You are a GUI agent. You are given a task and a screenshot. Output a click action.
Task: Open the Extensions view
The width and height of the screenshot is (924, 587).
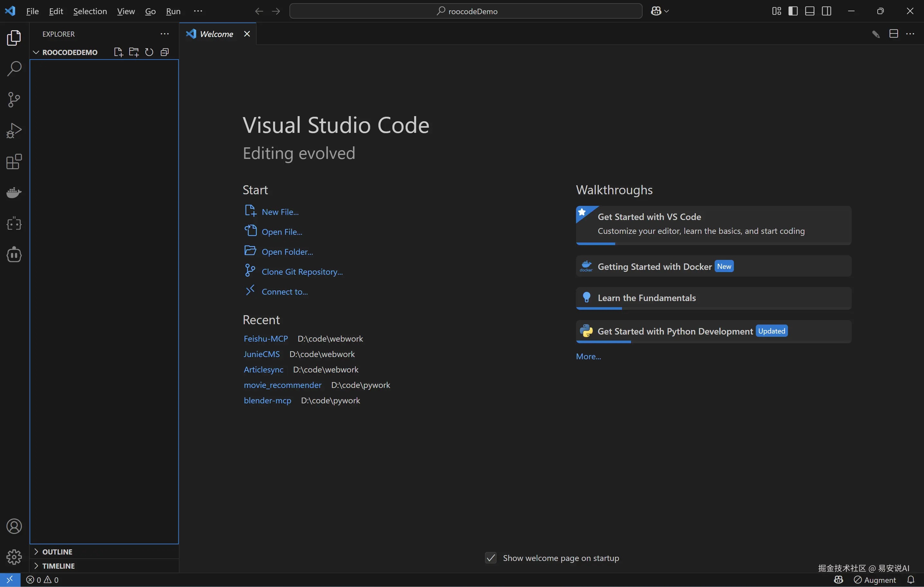click(x=14, y=162)
